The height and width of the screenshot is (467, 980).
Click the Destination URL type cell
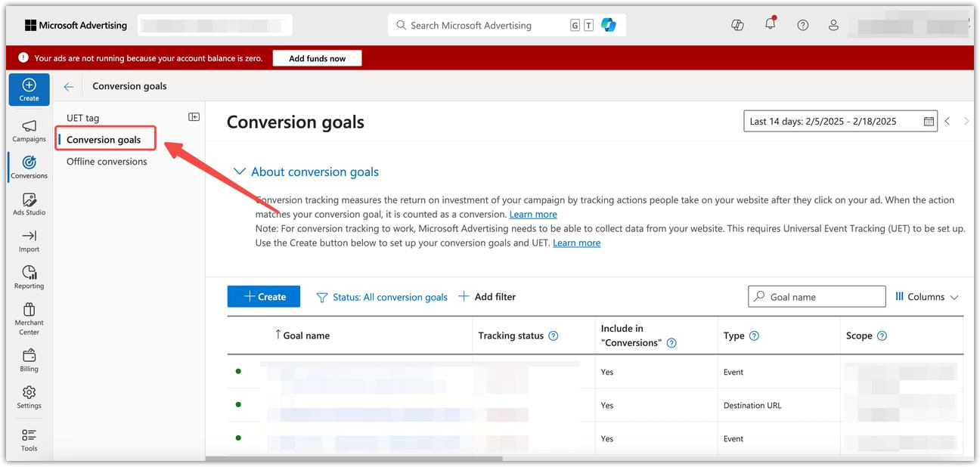[752, 406]
